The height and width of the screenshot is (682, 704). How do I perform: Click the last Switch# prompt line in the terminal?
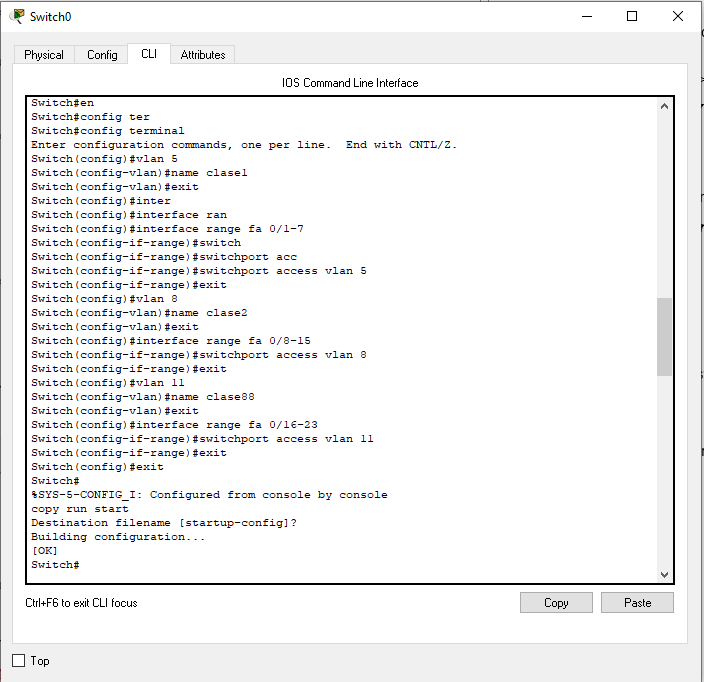pos(55,565)
